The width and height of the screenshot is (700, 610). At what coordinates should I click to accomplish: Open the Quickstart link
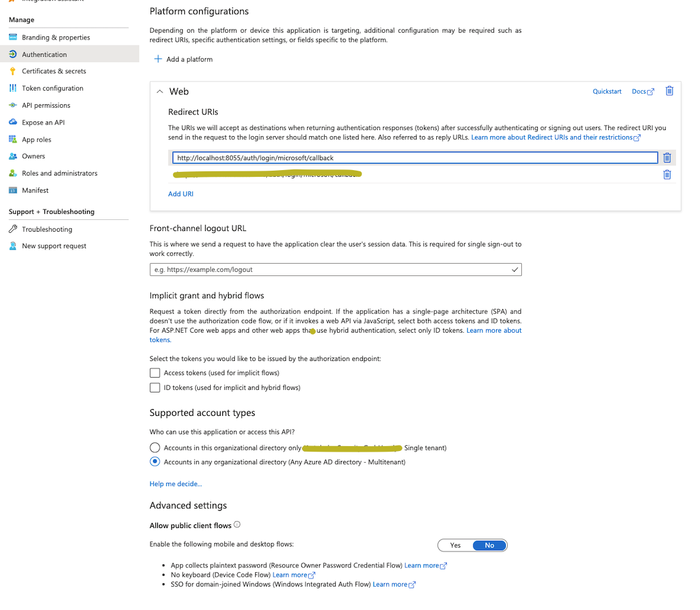[x=607, y=92]
